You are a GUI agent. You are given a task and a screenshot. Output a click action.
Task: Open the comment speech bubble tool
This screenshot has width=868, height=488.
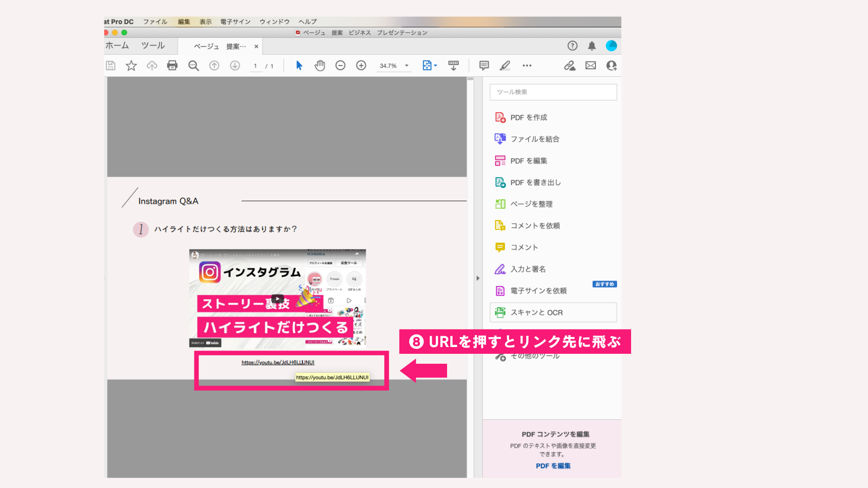pos(484,66)
